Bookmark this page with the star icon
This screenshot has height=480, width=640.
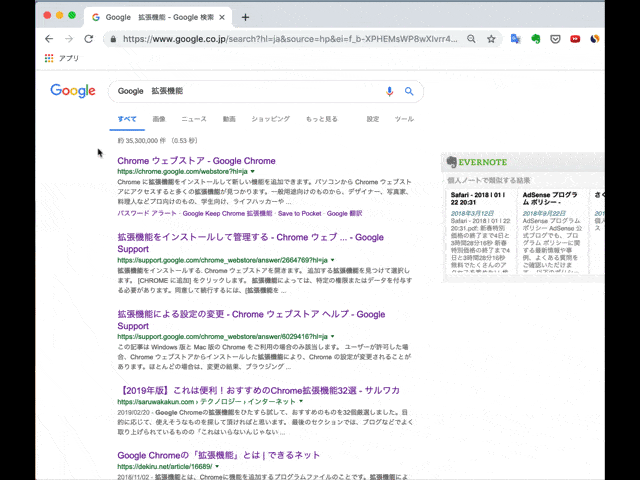click(x=491, y=39)
